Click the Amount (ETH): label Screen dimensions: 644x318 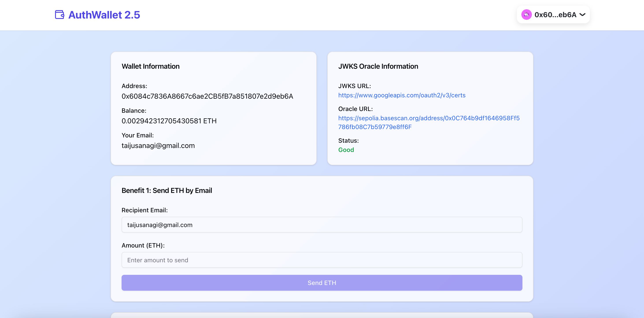[x=143, y=246]
